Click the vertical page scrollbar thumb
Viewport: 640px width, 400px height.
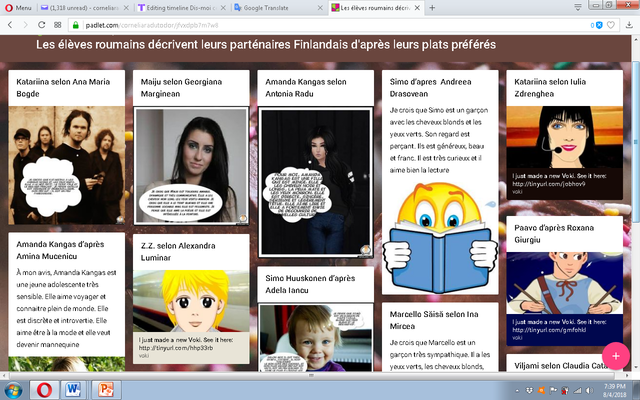pos(636,142)
